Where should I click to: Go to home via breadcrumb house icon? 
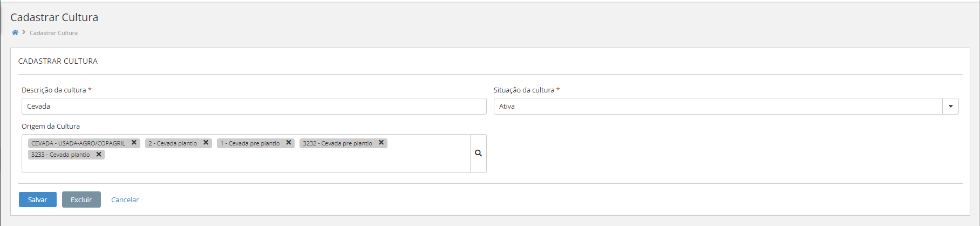click(x=15, y=32)
